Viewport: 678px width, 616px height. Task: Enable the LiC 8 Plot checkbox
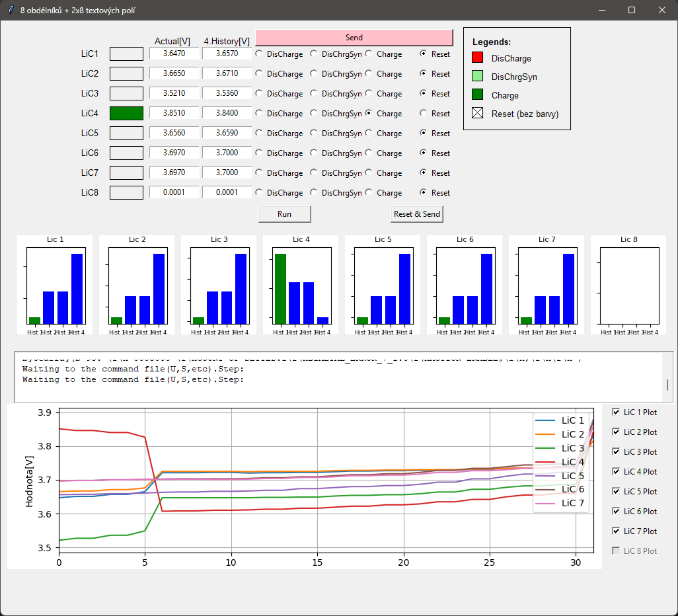[x=615, y=551]
